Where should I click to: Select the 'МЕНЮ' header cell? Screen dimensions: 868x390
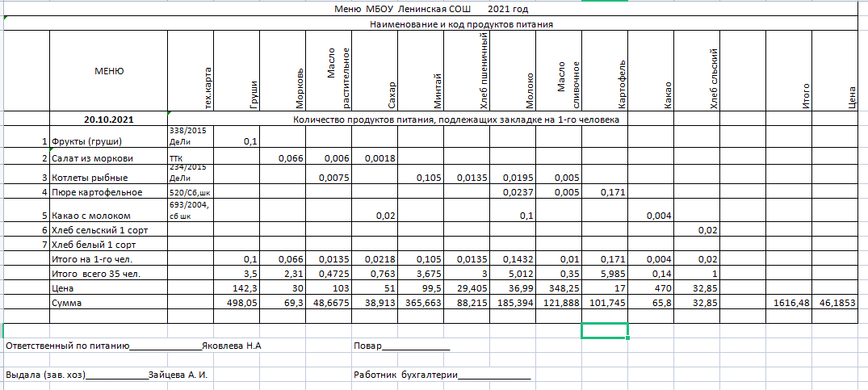click(x=109, y=71)
